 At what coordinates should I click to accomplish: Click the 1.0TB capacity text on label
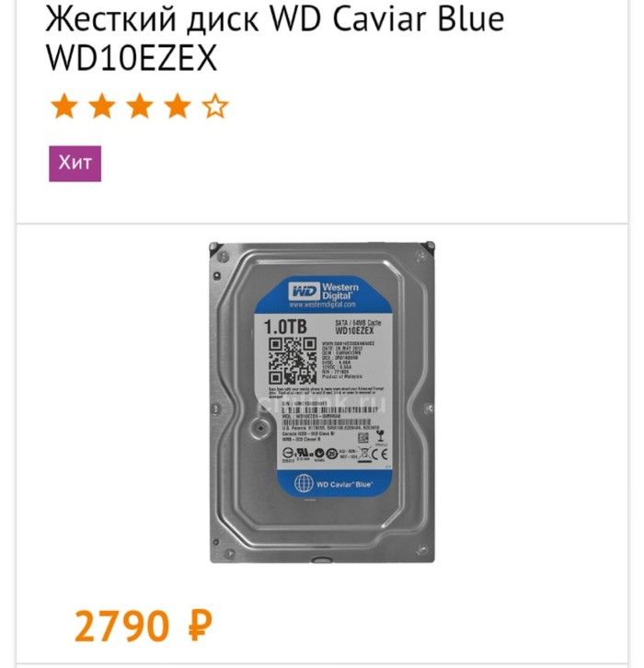coord(285,327)
